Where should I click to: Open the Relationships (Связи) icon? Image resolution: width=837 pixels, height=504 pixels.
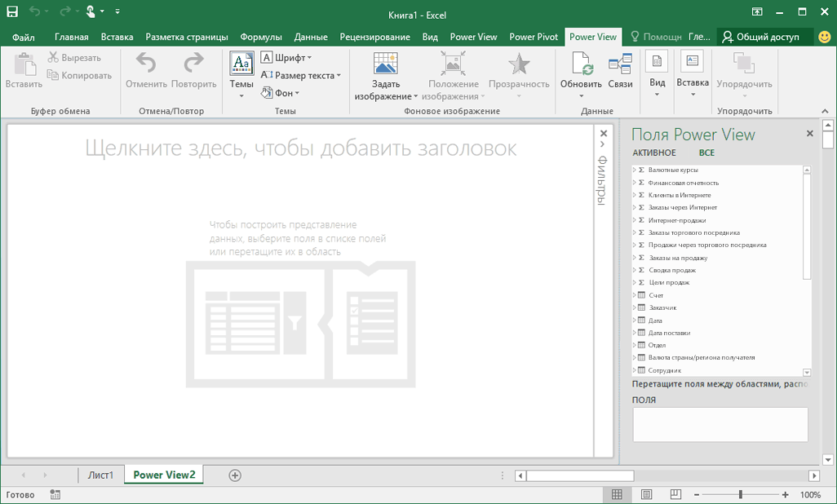click(620, 64)
